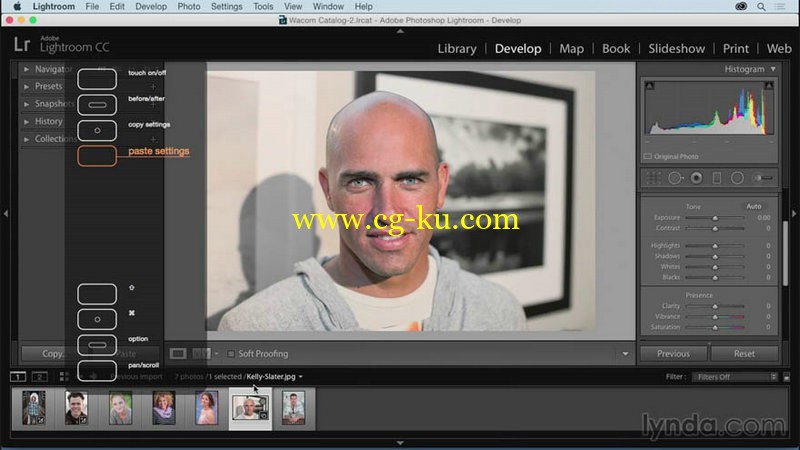Toggle highlight clipping indicator in histogram
This screenshot has width=800, height=450.
tap(769, 85)
